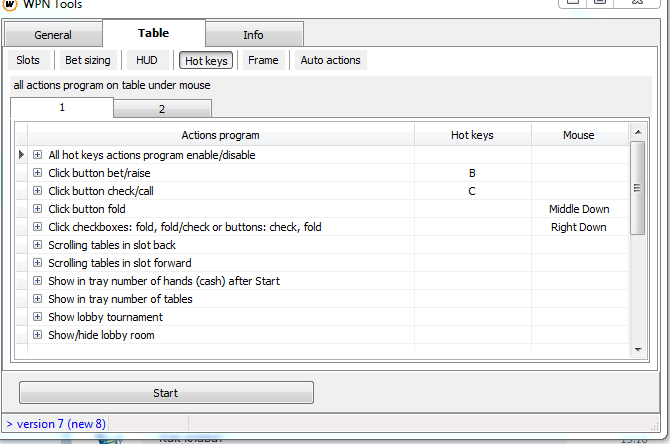The image size is (670, 444).
Task: Expand 'Scrolling tables in slot forward' row
Action: tap(38, 262)
